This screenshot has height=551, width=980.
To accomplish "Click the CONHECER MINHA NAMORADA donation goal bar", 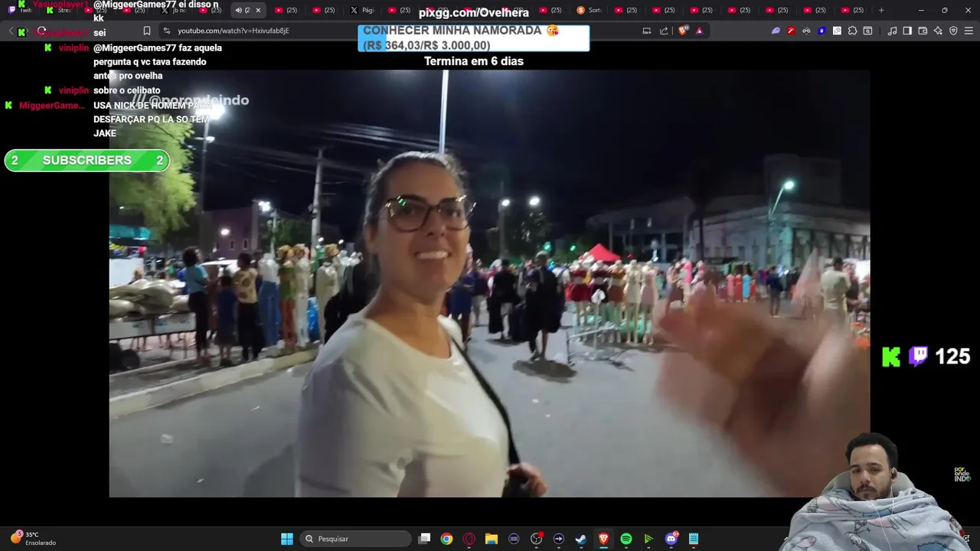I will (x=473, y=38).
